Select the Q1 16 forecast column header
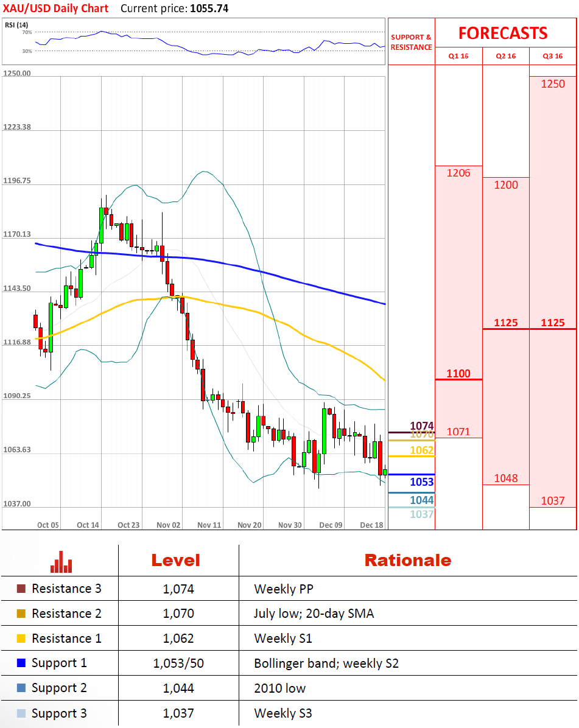Screen dimensions: 579x728 coord(458,56)
